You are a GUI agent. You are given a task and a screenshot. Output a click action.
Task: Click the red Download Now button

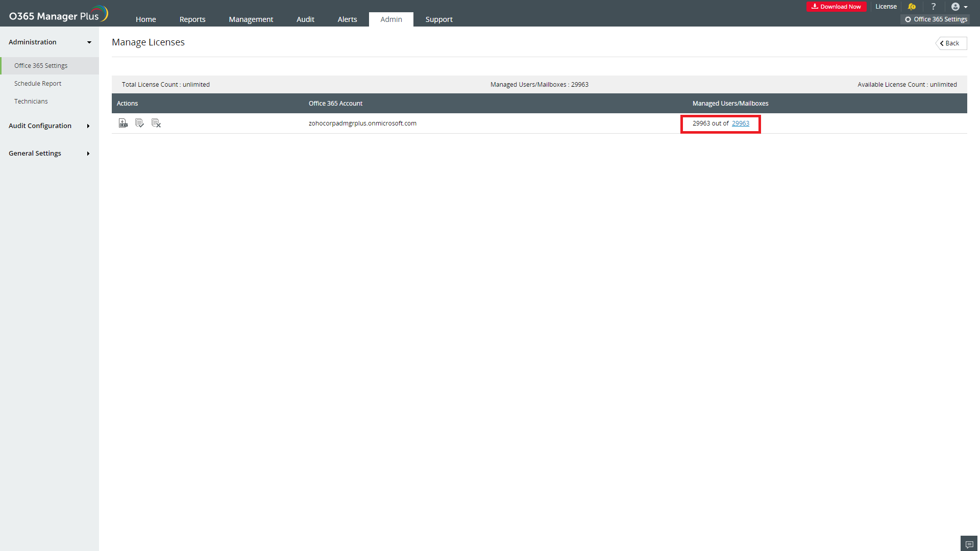pos(836,7)
